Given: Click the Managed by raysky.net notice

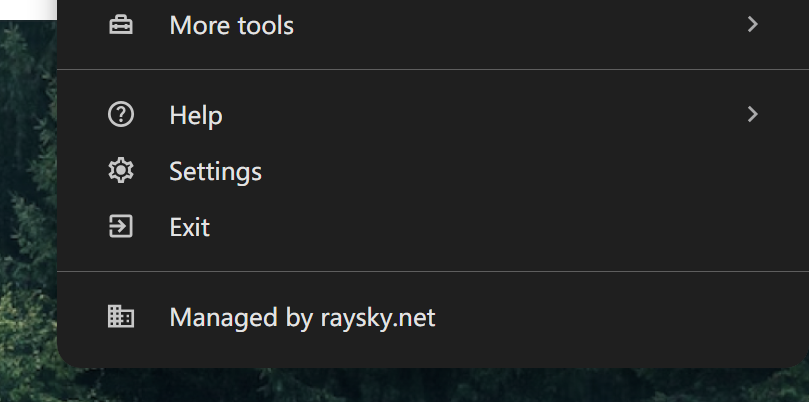Looking at the screenshot, I should (x=302, y=318).
